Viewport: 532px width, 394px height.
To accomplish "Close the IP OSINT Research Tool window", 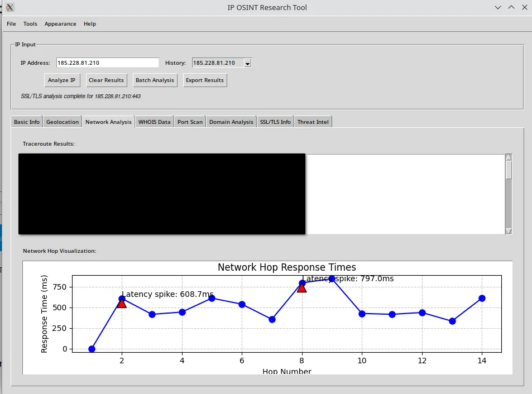I will click(x=525, y=7).
